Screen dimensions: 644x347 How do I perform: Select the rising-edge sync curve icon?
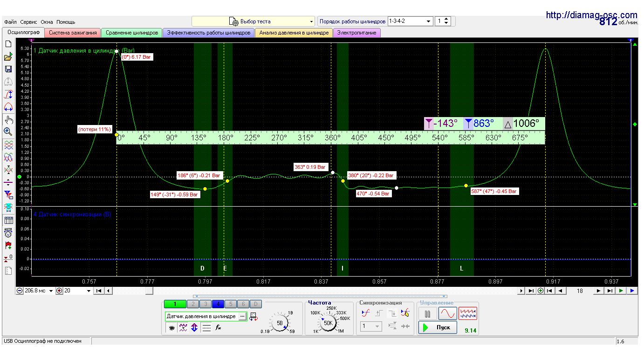366,313
